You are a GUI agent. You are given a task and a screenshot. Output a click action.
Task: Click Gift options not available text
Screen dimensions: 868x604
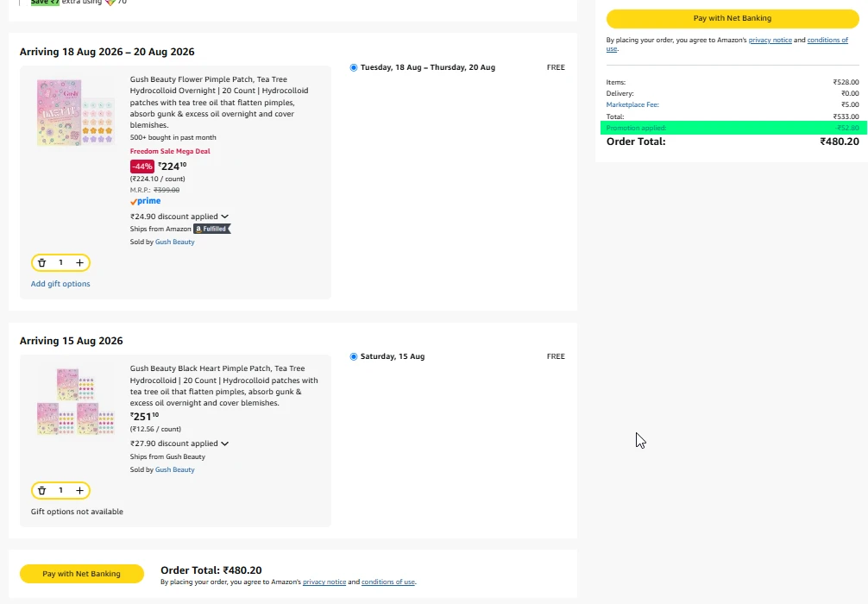coord(77,512)
